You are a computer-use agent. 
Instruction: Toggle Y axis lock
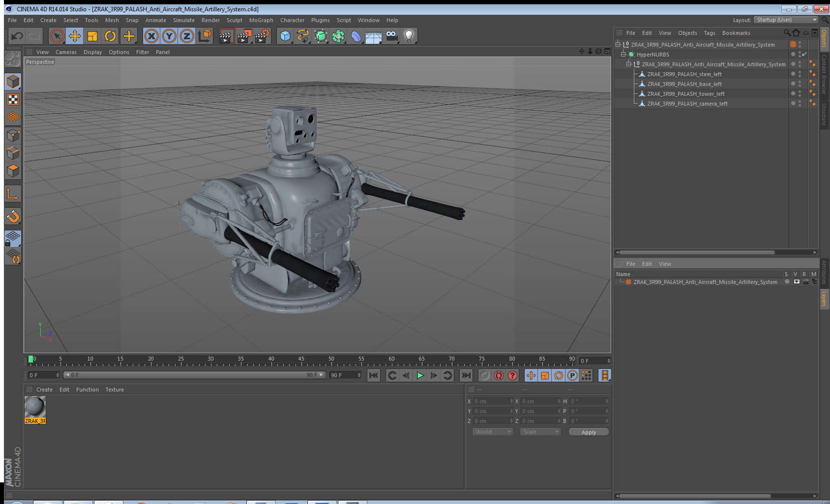tap(169, 36)
